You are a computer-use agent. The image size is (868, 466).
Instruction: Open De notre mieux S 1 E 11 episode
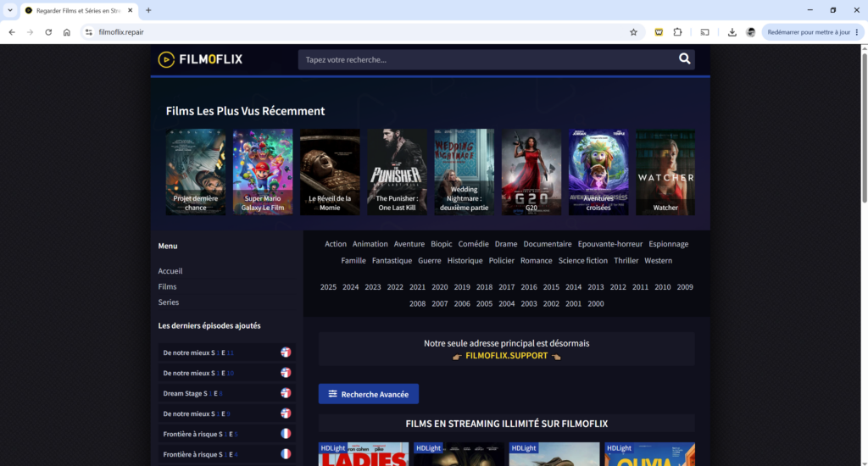227,352
